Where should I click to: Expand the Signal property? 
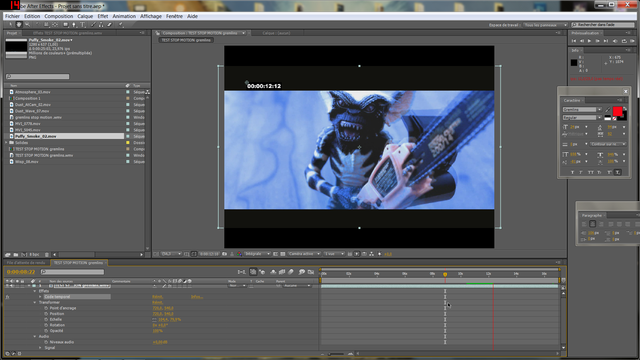pos(40,348)
